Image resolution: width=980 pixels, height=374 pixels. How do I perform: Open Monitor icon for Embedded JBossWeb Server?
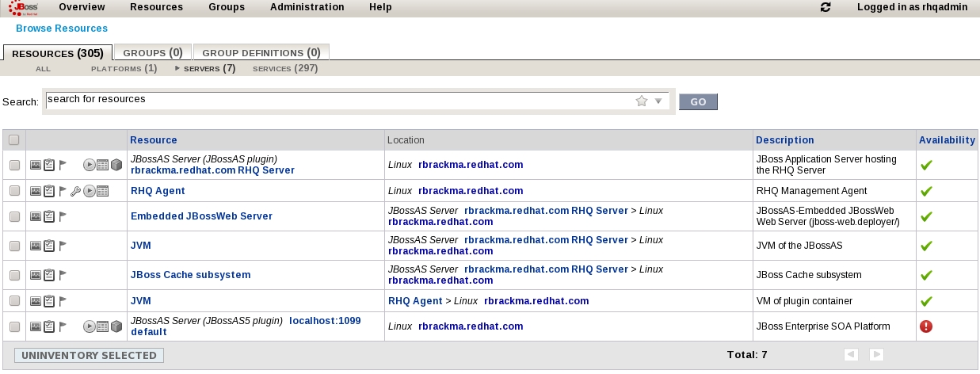[36, 216]
